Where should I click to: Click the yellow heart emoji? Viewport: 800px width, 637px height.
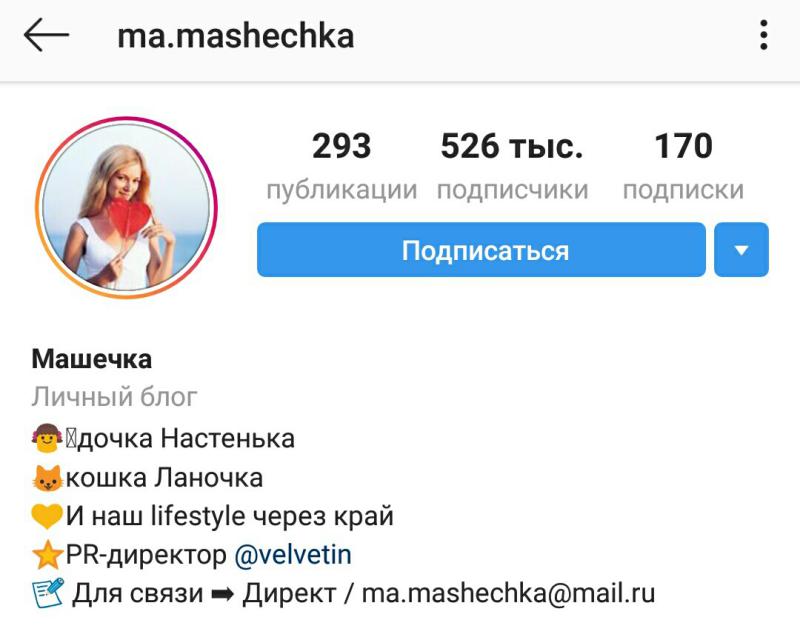click(x=46, y=516)
